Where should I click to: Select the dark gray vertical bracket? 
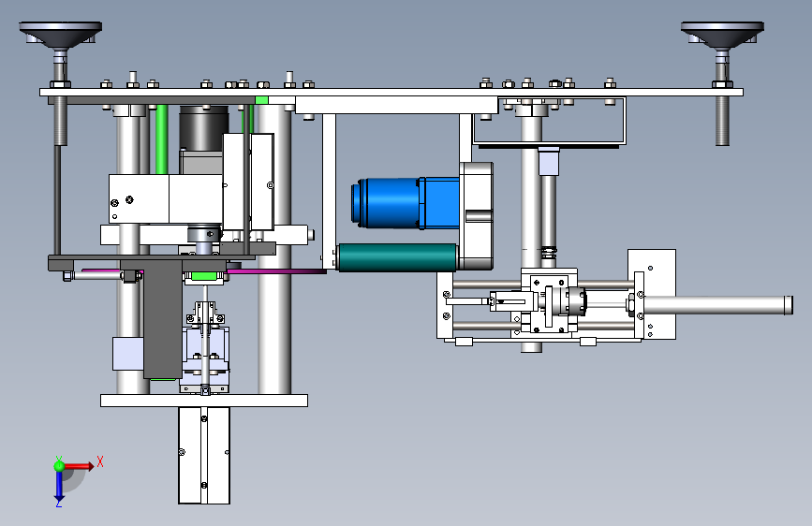click(x=163, y=319)
